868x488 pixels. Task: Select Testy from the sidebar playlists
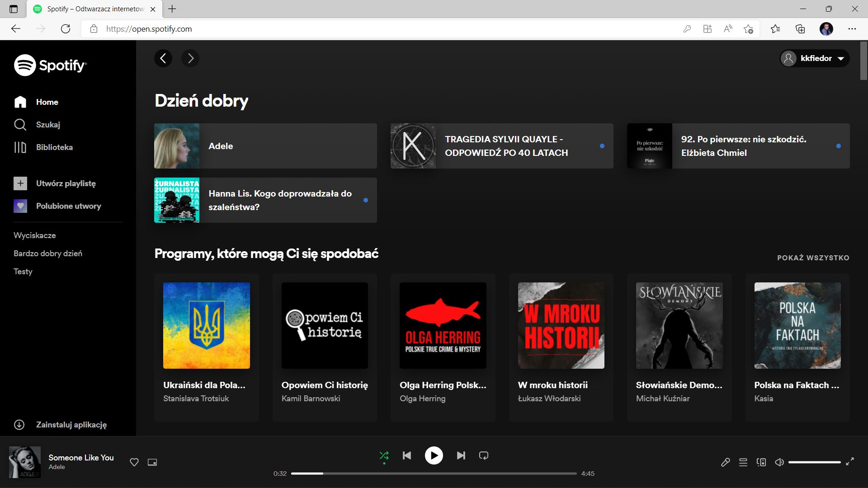point(23,272)
